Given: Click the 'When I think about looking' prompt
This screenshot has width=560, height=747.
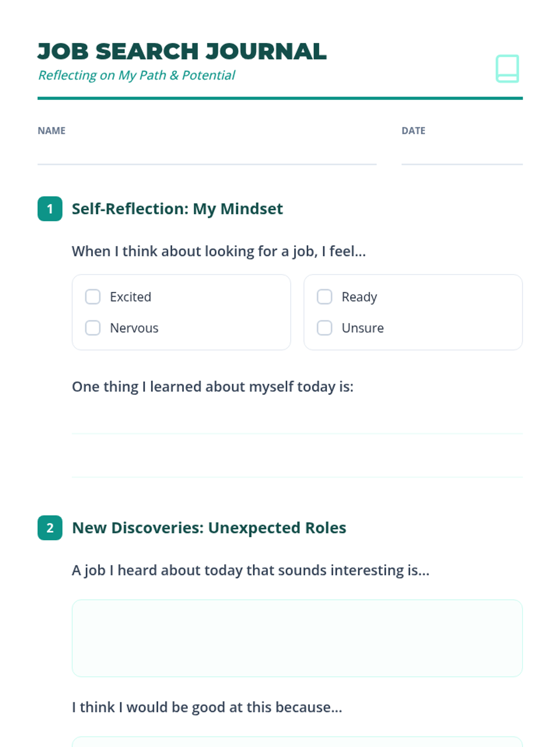Looking at the screenshot, I should pos(218,251).
